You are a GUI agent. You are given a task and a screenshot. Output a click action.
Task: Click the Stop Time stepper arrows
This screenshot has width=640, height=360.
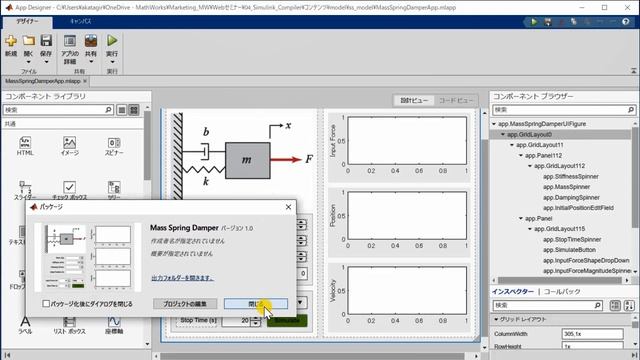click(x=256, y=321)
